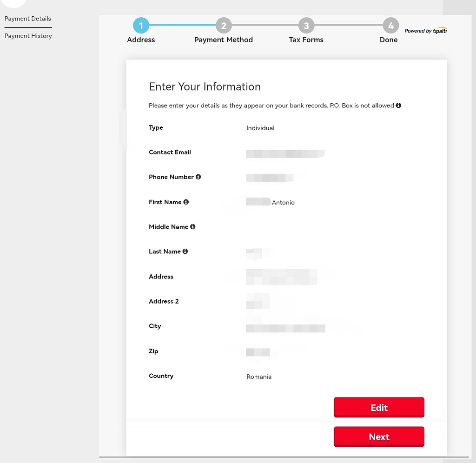Viewport: 476px width, 463px height.
Task: Click the Contact Email field value
Action: [285, 153]
